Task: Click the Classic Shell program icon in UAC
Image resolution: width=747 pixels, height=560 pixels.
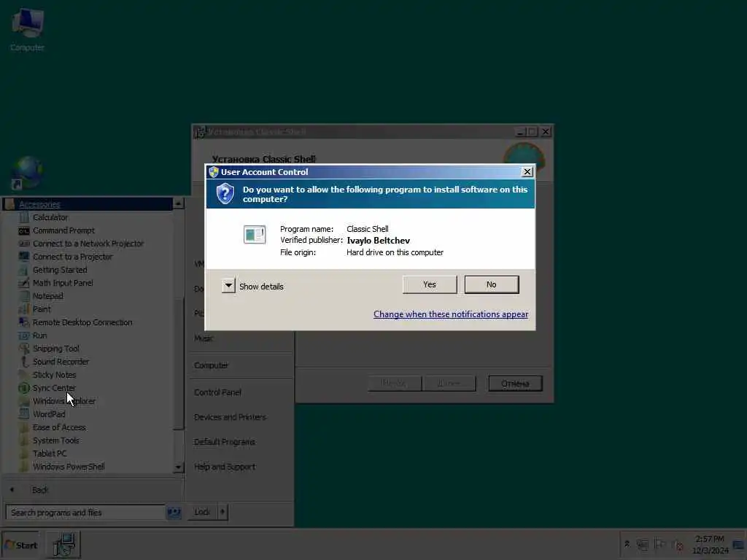Action: pyautogui.click(x=255, y=234)
